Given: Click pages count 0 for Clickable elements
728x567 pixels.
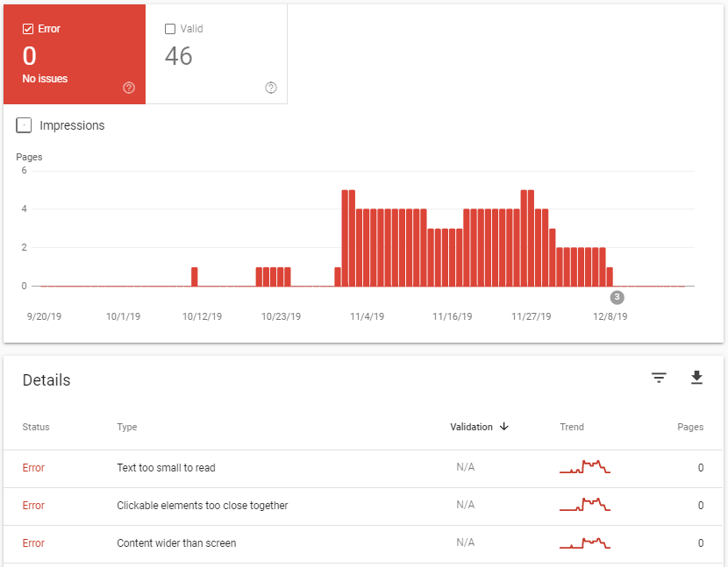Looking at the screenshot, I should click(701, 506).
